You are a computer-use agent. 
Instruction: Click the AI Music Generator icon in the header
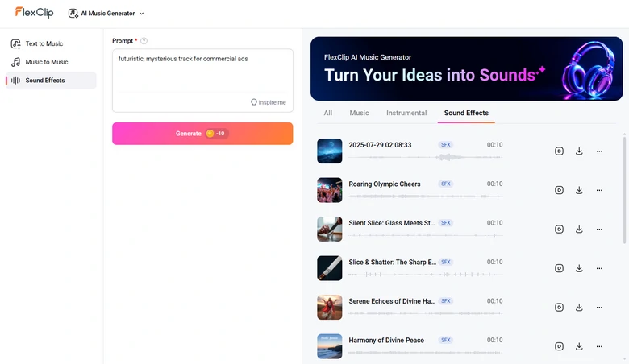(73, 14)
